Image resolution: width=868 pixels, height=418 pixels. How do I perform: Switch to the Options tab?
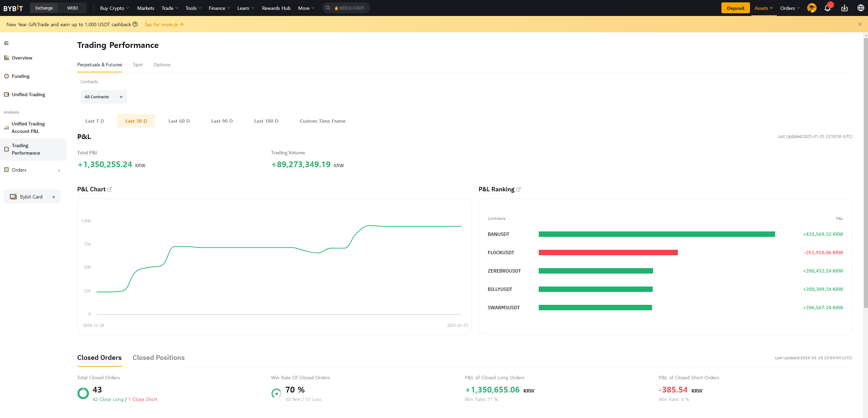162,65
